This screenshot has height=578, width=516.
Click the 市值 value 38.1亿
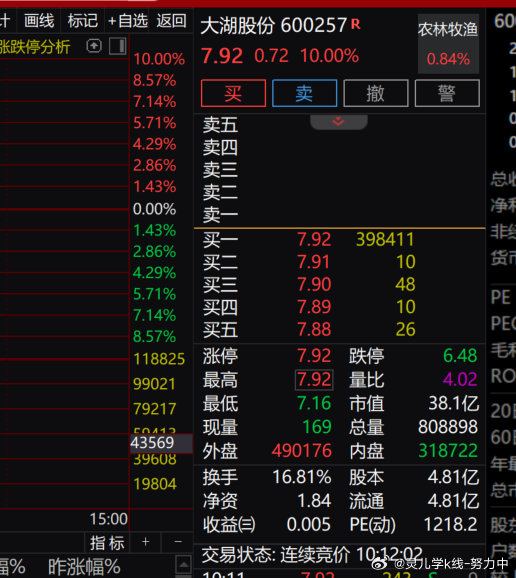[x=453, y=403]
